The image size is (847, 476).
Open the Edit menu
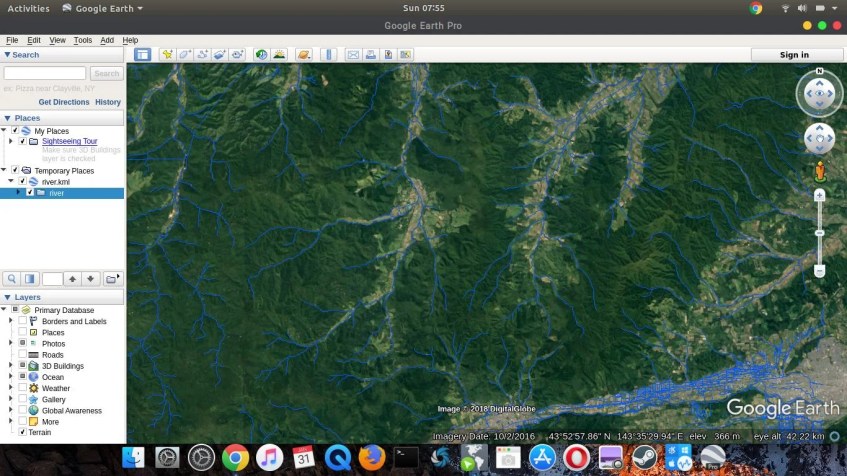33,40
